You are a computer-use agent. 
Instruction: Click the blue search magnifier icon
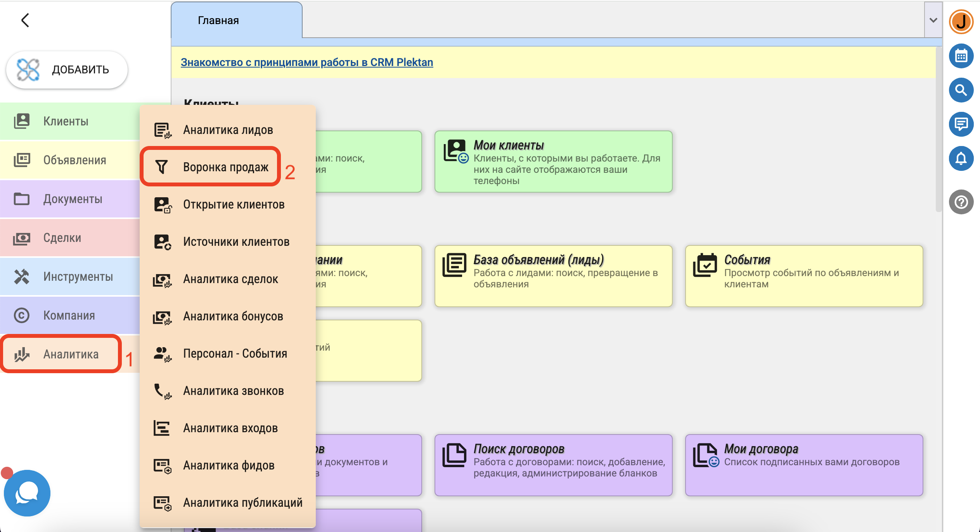point(961,90)
